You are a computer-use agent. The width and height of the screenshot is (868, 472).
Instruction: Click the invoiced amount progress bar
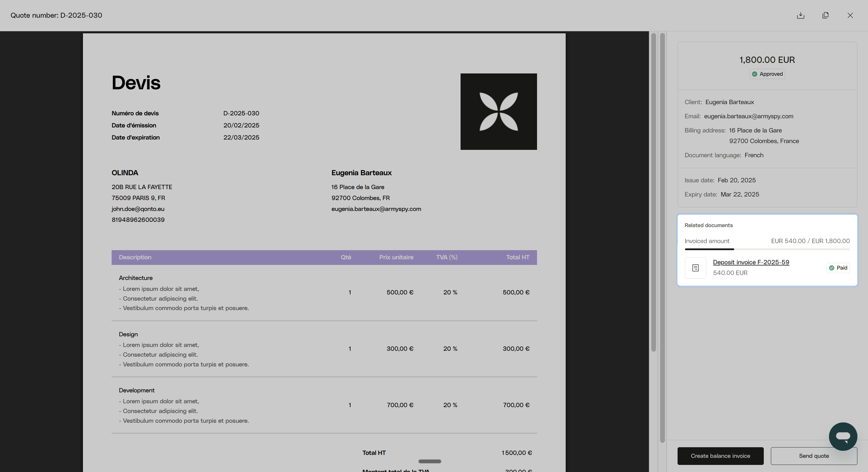(767, 249)
